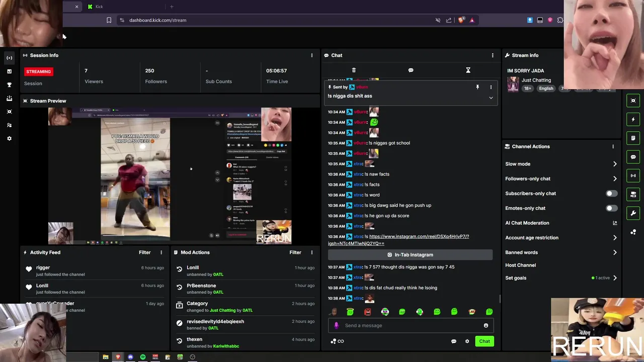This screenshot has width=644, height=362.
Task: Open Session Info three-dot menu
Action: [312, 55]
